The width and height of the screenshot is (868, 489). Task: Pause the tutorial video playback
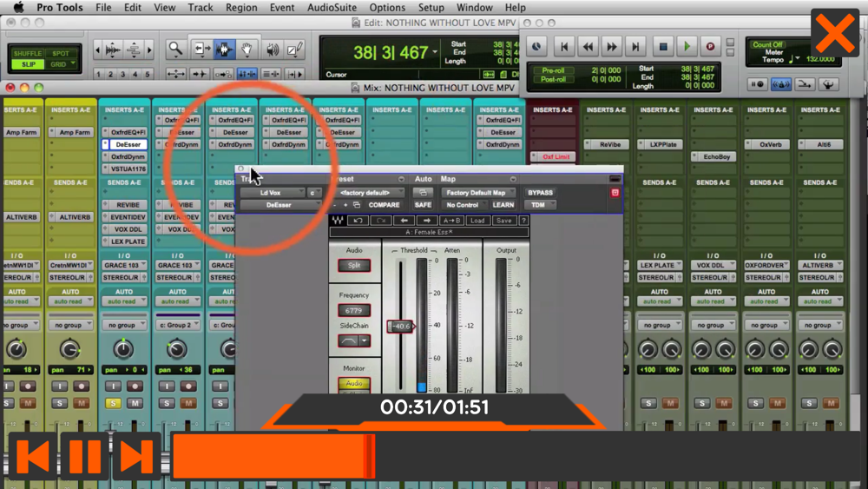coord(85,456)
